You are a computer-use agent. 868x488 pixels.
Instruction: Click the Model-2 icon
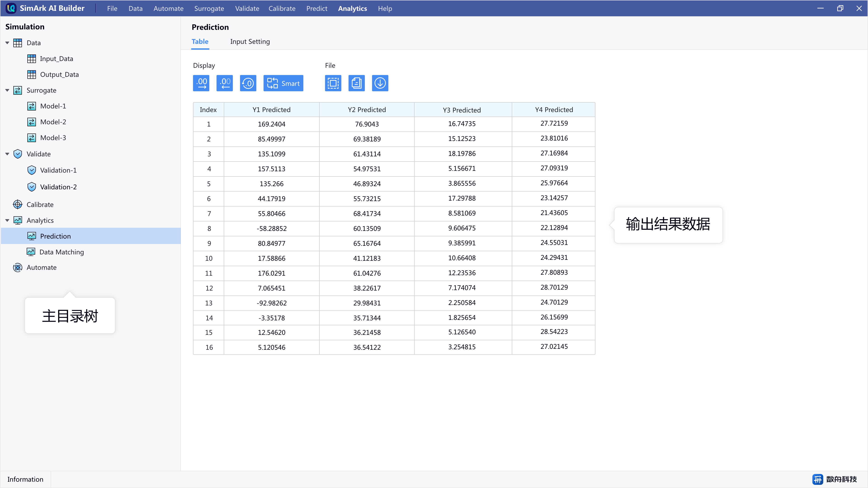[x=31, y=122]
